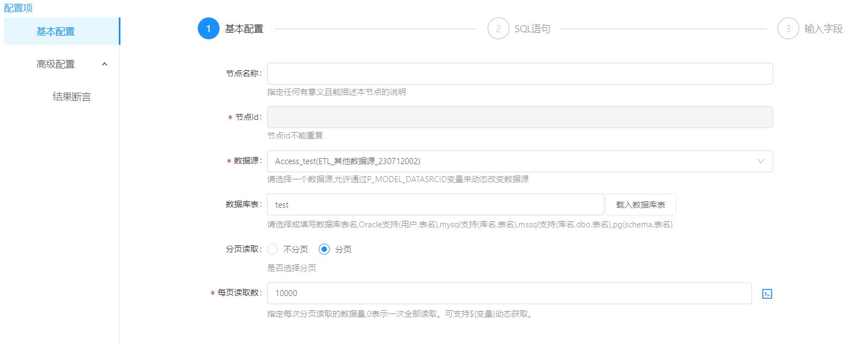Go to the 输入字段 step label
The image size is (868, 344).
pyautogui.click(x=823, y=29)
